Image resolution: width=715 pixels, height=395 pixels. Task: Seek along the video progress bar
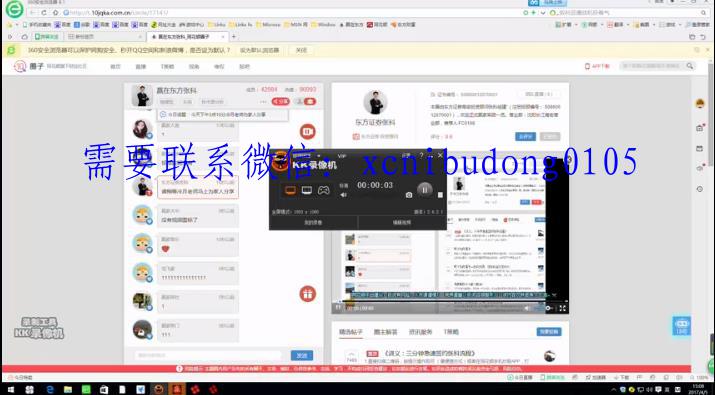[x=450, y=301]
